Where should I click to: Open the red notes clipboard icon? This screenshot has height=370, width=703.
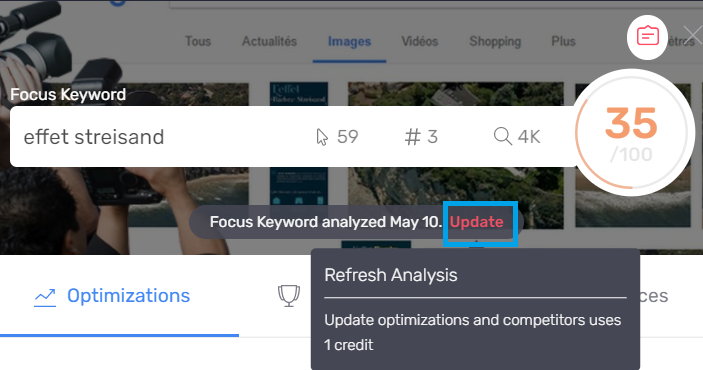647,37
